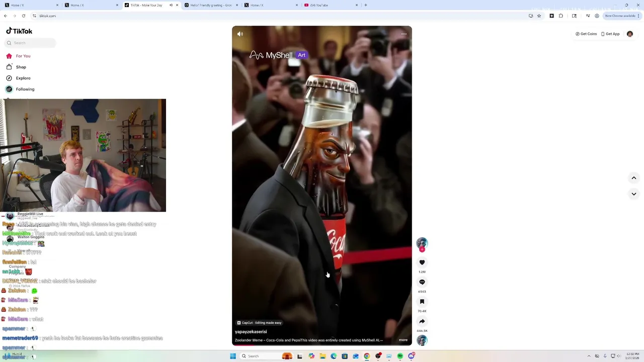Click the microphone tray icon

(605, 356)
